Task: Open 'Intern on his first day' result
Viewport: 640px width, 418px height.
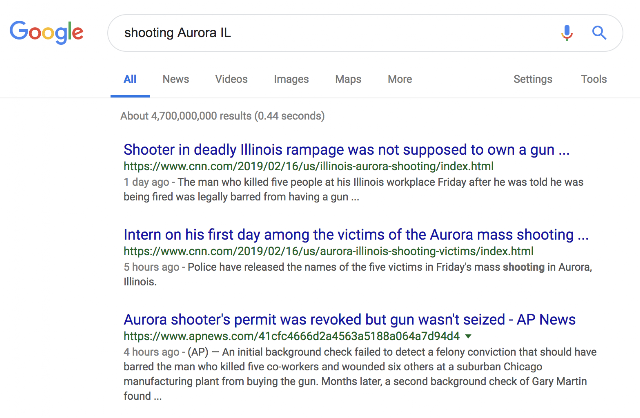Action: 356,235
